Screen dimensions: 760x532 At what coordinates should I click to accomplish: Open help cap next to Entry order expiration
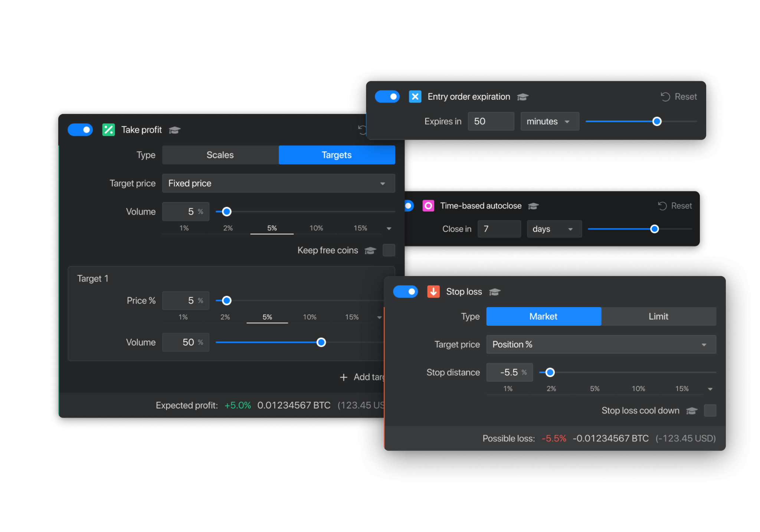click(522, 97)
